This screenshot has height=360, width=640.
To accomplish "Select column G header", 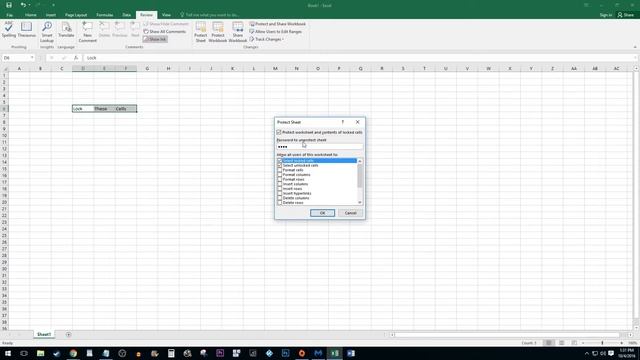I will point(147,69).
